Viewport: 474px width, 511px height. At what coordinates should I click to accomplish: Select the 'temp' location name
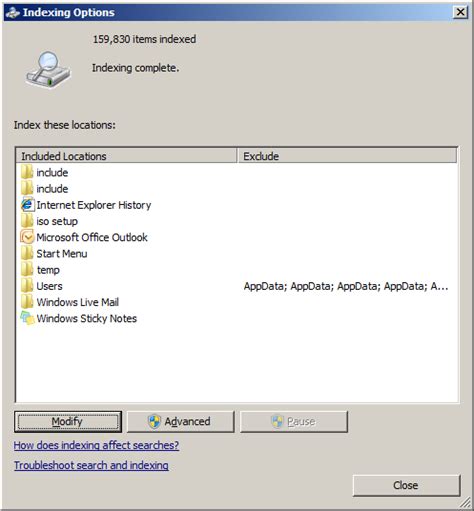coord(48,270)
